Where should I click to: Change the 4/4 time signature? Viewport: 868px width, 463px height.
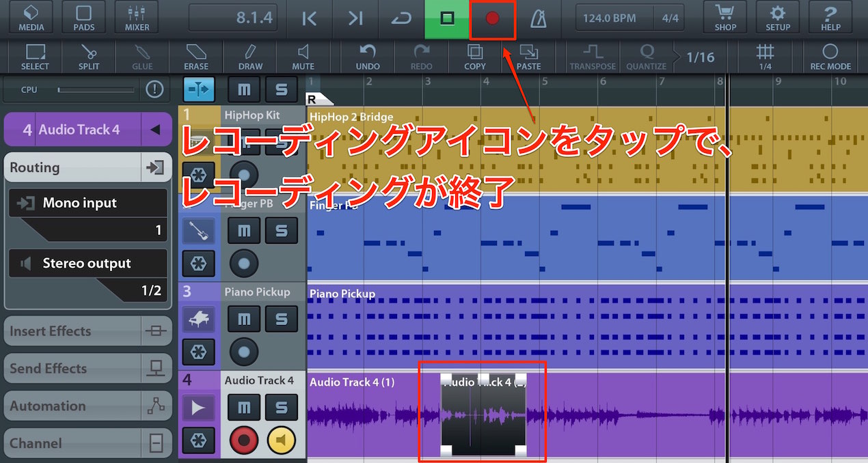670,18
